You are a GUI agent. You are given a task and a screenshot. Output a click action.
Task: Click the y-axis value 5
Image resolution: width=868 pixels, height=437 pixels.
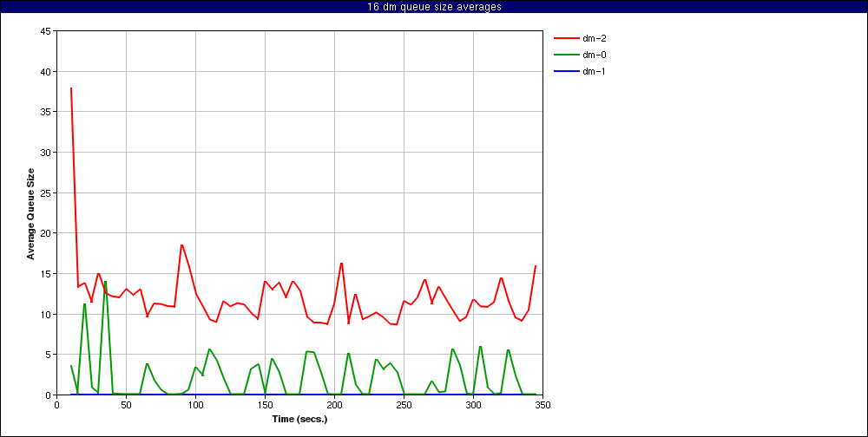(49, 355)
